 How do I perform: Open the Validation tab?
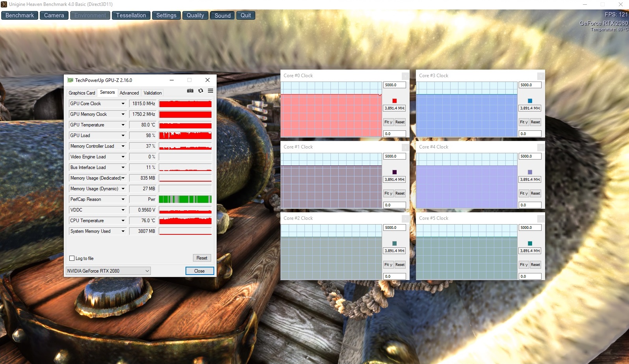pos(153,93)
